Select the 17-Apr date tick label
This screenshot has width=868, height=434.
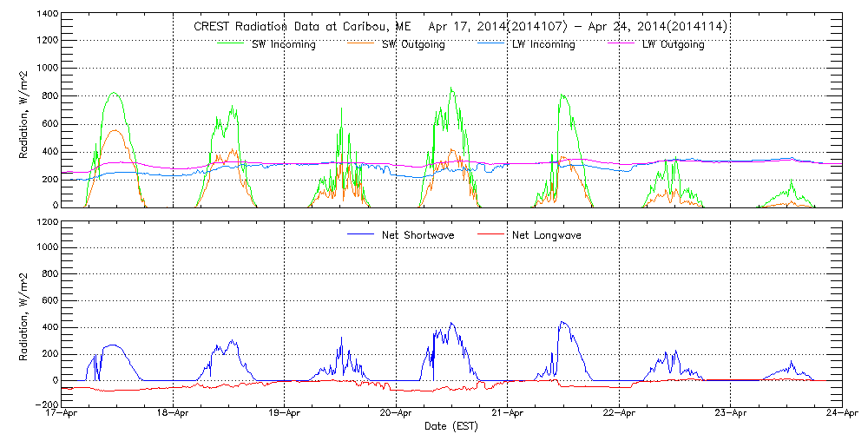click(62, 415)
